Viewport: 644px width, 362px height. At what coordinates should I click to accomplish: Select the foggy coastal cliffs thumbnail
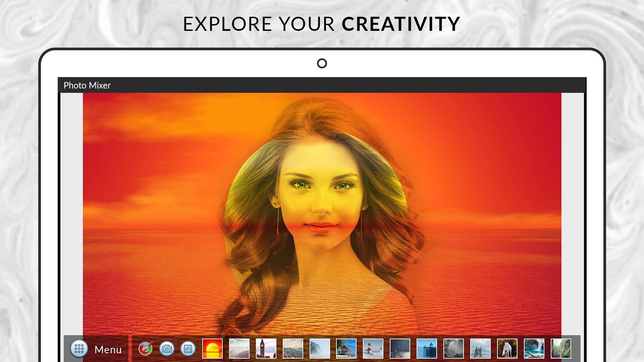coord(320,349)
